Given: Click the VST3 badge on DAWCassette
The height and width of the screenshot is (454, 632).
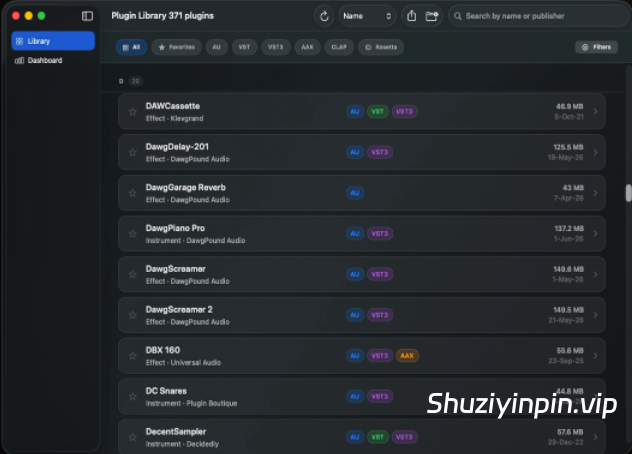Looking at the screenshot, I should (x=404, y=112).
